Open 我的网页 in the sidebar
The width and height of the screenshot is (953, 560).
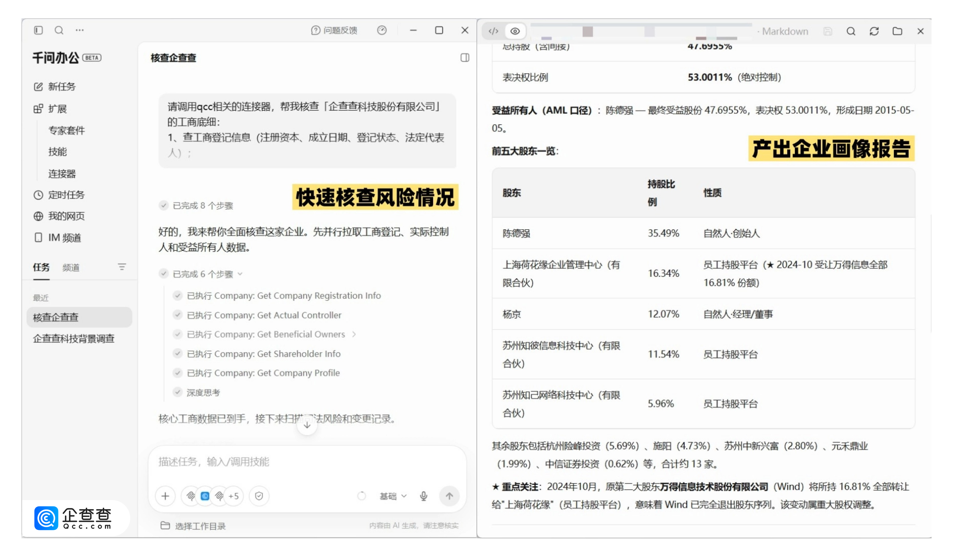(x=59, y=216)
